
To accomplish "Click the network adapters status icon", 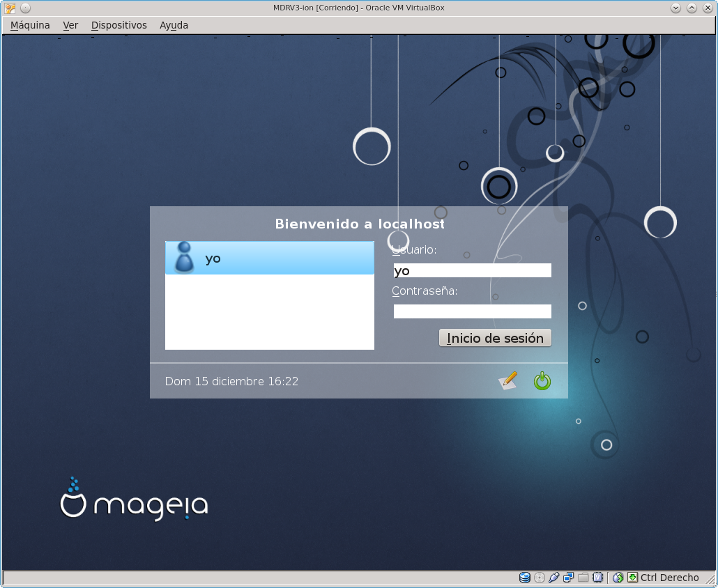I will coord(569,578).
